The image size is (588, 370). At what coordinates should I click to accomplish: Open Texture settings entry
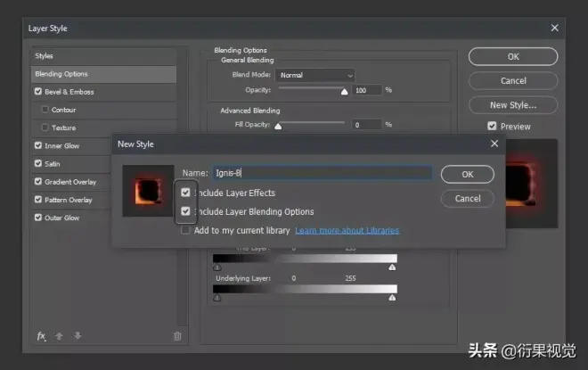[64, 128]
